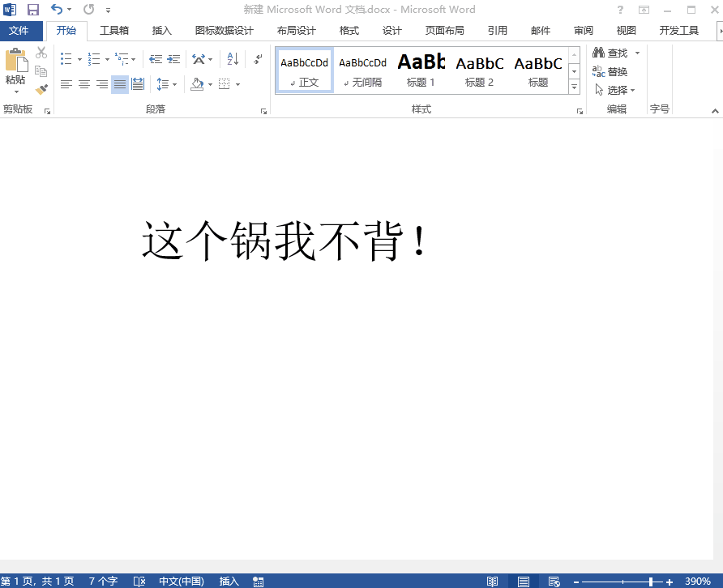Viewport: 723px width, 588px height.
Task: Apply the 标题 1 style
Action: pyautogui.click(x=421, y=70)
